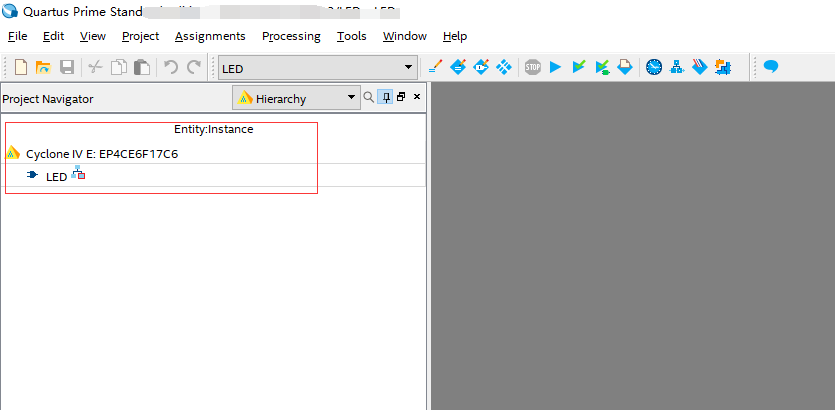Click the Entity:Instance column header
The width and height of the screenshot is (835, 410).
[214, 129]
